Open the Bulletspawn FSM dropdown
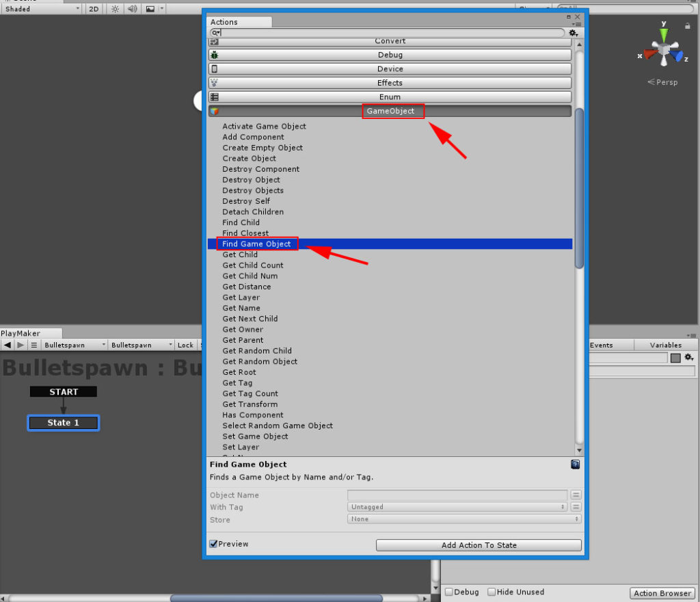The width and height of the screenshot is (700, 602). pos(140,345)
